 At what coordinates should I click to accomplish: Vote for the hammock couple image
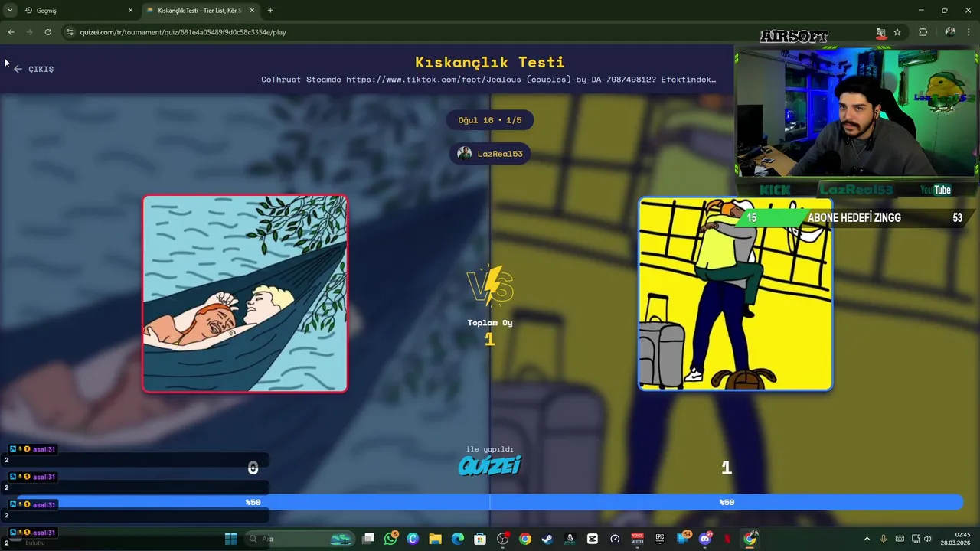[245, 294]
